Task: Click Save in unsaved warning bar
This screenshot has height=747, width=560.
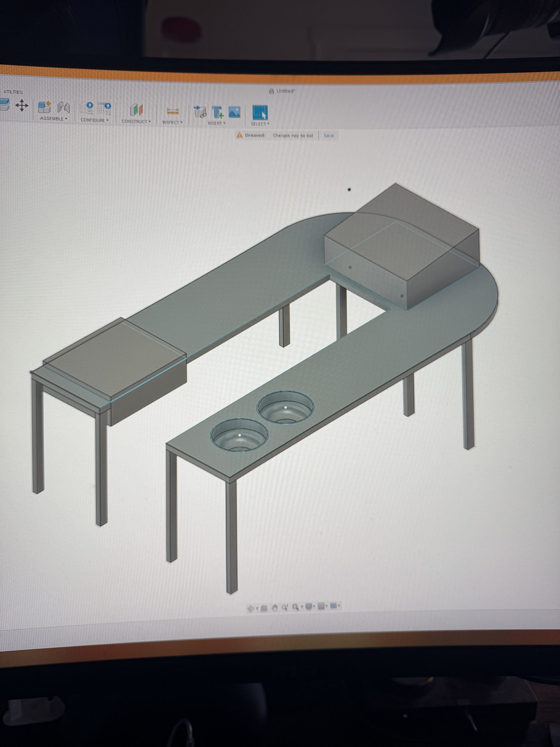Action: (x=328, y=136)
